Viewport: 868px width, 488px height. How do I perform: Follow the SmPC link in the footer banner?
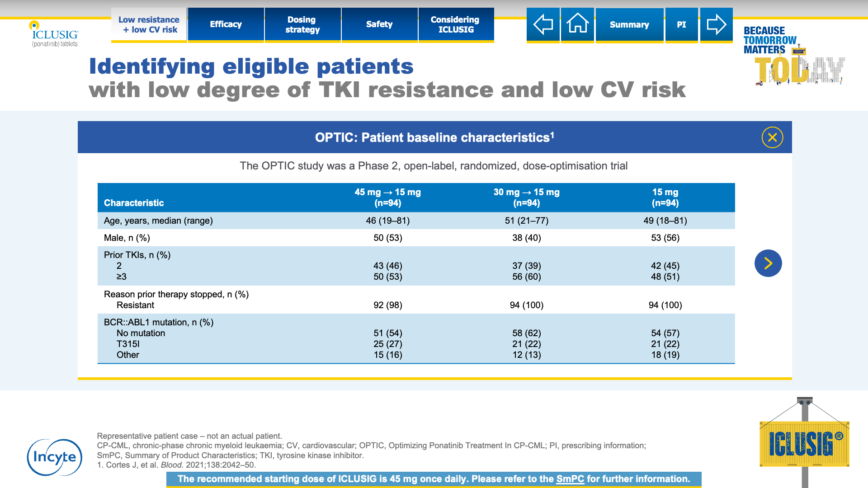[x=570, y=479]
